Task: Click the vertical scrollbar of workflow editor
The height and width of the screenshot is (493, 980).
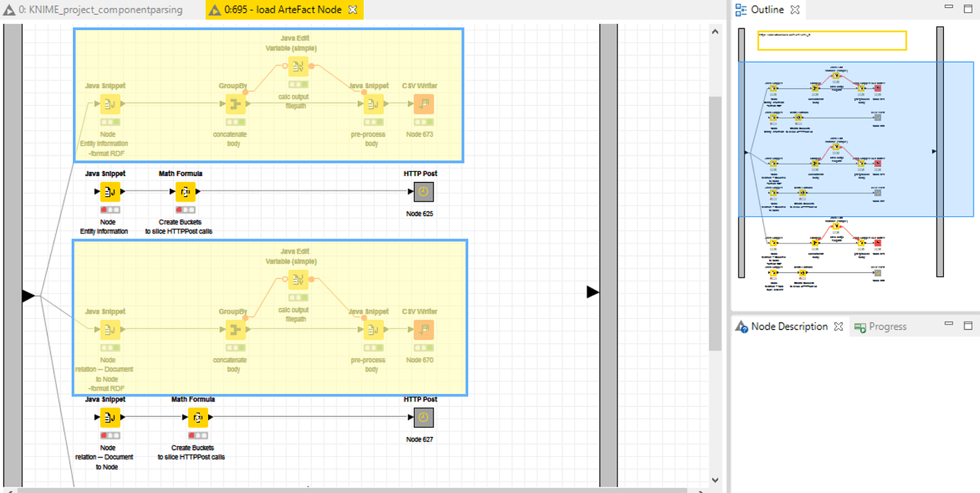Action: (715, 224)
